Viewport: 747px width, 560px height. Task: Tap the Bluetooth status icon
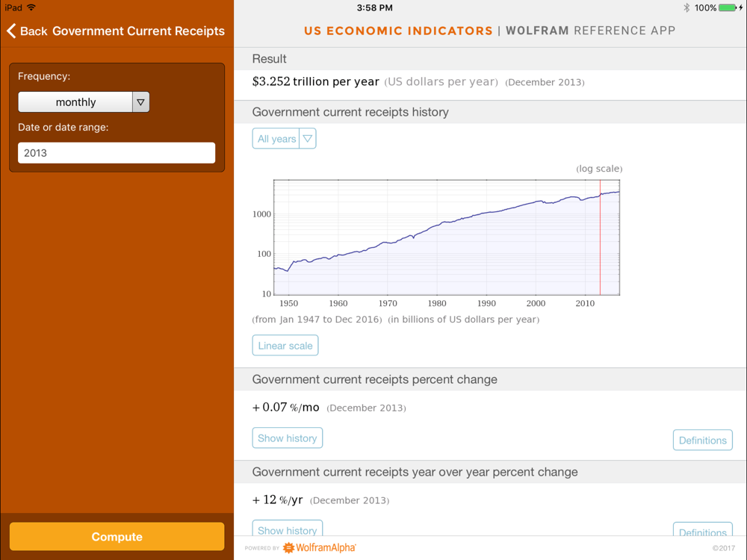(x=686, y=7)
